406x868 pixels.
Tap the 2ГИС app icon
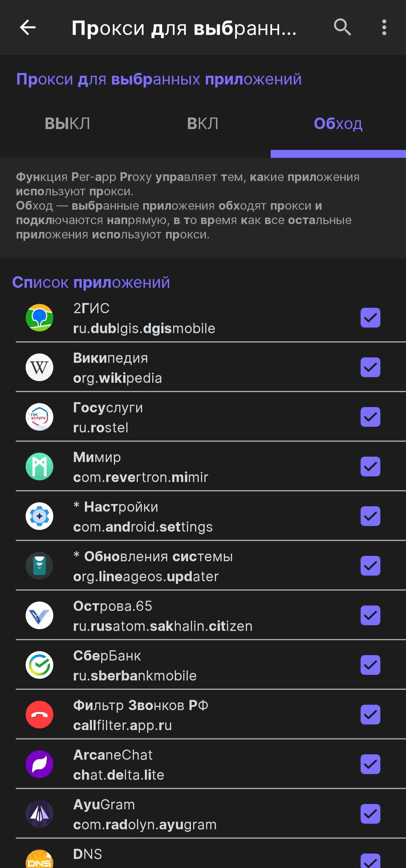coord(39,318)
